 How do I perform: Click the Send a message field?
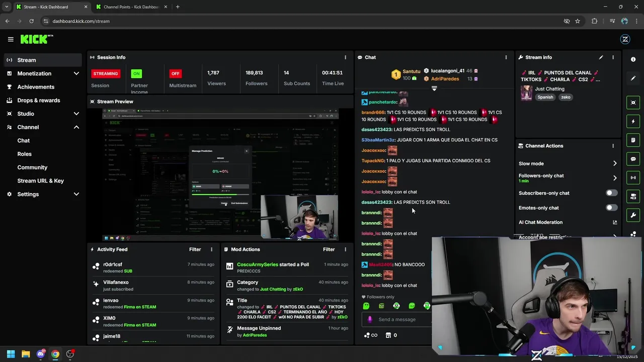[x=397, y=319]
